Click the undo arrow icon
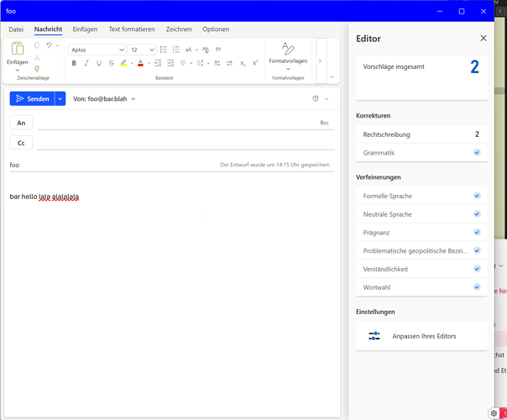507x420 pixels. (49, 45)
